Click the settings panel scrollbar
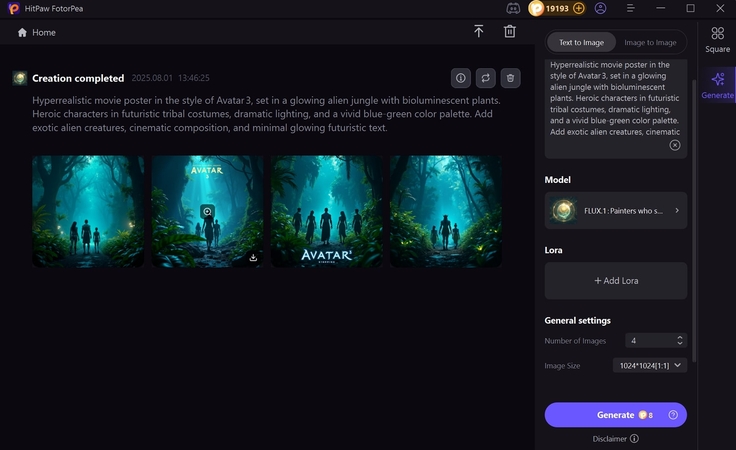The width and height of the screenshot is (736, 450). click(x=694, y=221)
